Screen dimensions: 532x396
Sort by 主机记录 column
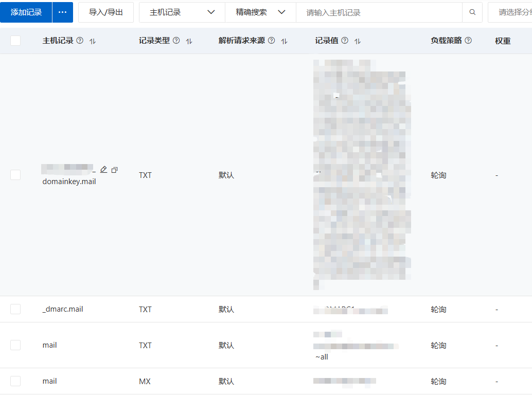pyautogui.click(x=93, y=41)
